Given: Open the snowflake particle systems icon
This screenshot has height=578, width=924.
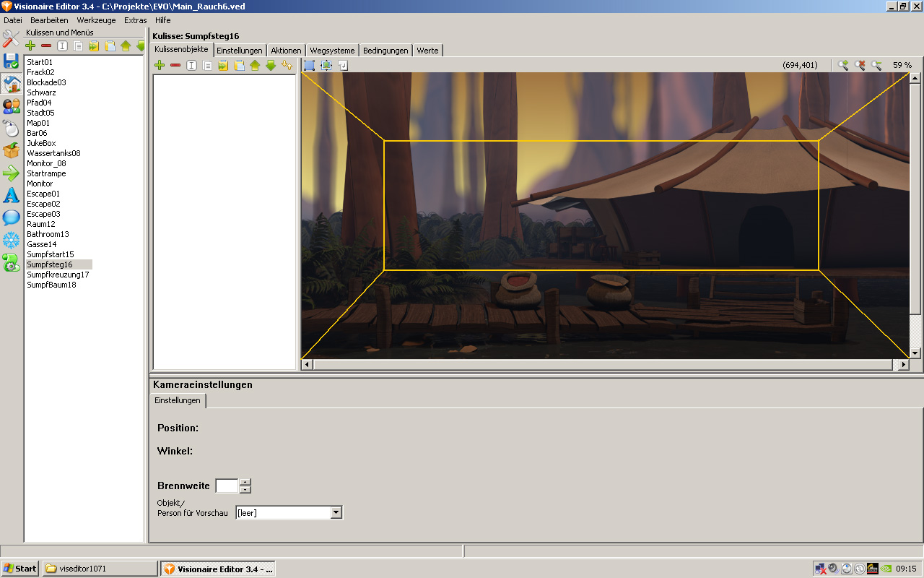Looking at the screenshot, I should point(11,241).
